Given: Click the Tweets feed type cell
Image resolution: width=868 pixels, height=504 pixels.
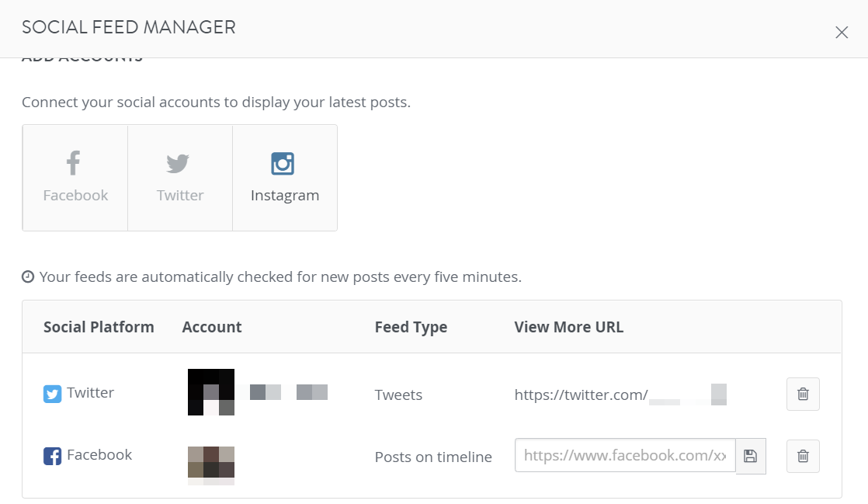Looking at the screenshot, I should pos(398,395).
